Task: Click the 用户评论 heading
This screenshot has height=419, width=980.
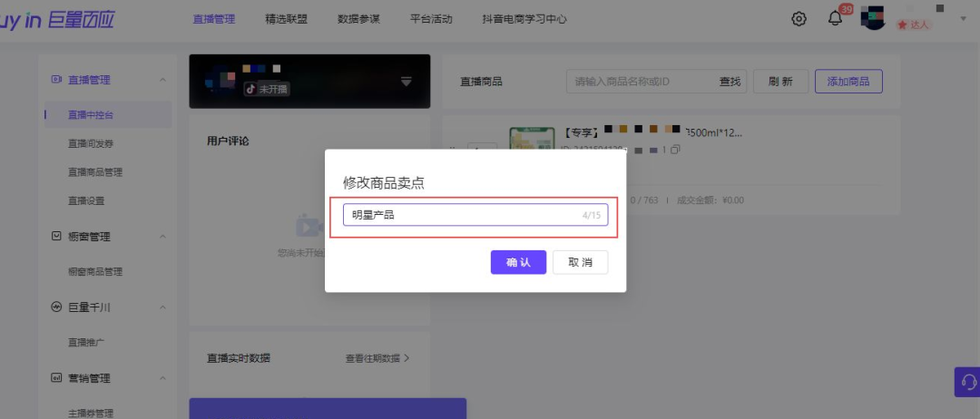Action: pyautogui.click(x=228, y=141)
